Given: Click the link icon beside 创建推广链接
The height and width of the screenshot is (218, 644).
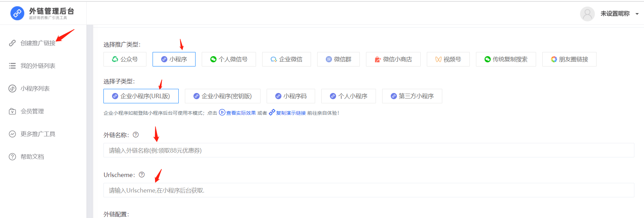Looking at the screenshot, I should pyautogui.click(x=12, y=43).
